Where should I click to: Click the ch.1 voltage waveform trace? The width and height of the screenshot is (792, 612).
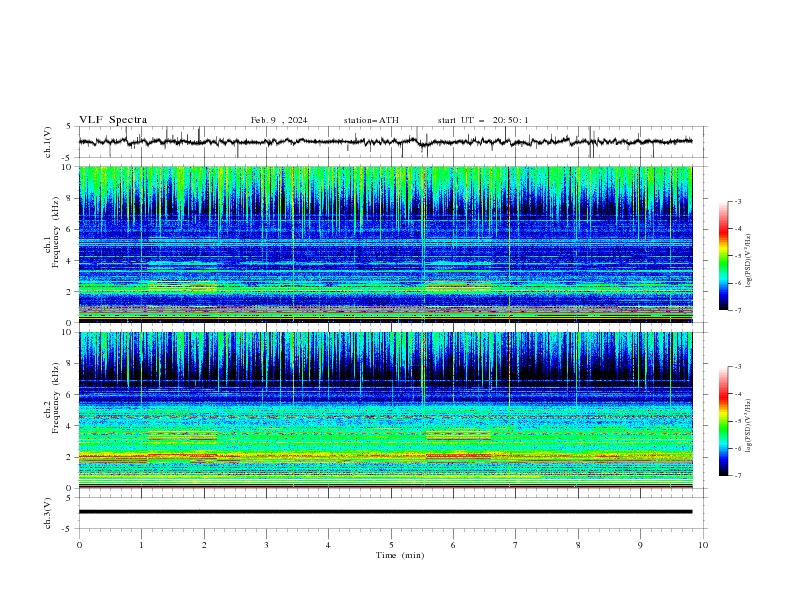[385, 142]
